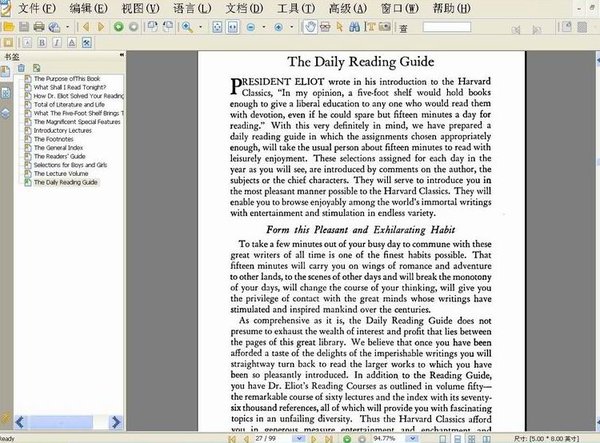The image size is (600, 443).
Task: Click the Zoom Out minus icon
Action: coord(251,27)
